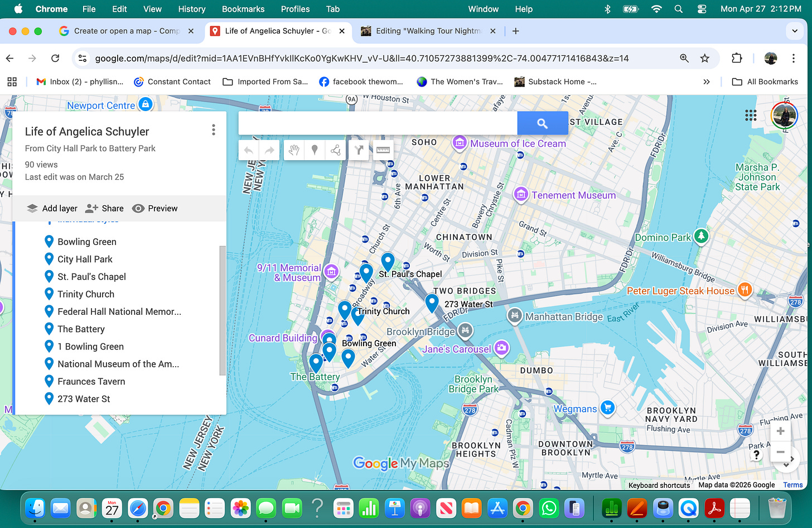Viewport: 812px width, 528px height.
Task: Open the Bookmarks menu in menu bar
Action: [243, 9]
